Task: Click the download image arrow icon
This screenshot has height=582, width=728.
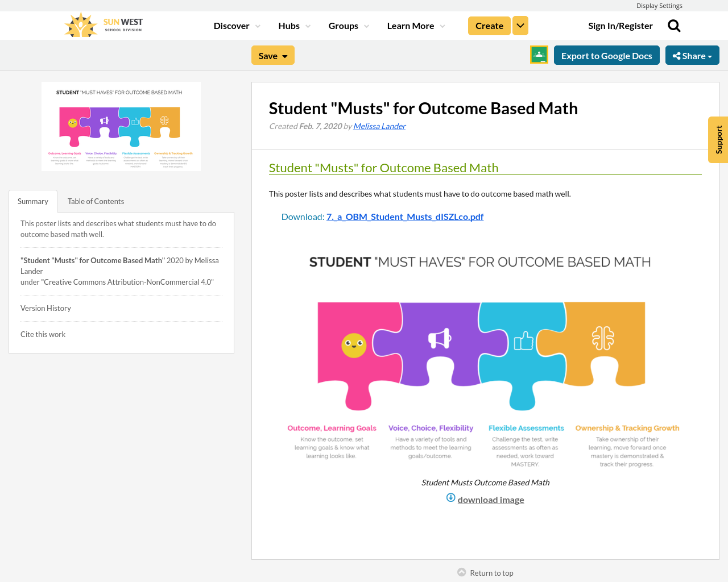Action: pos(451,497)
